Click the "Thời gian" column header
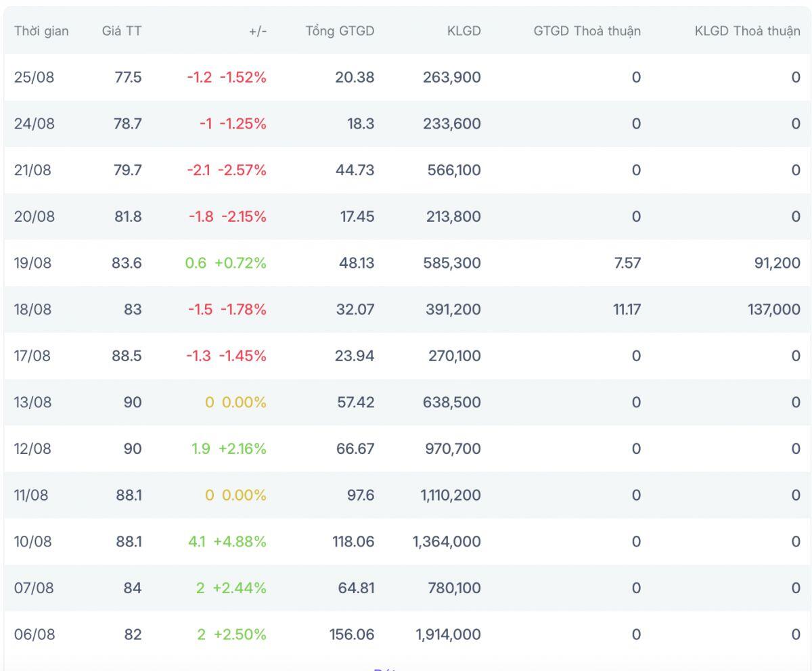The image size is (812, 671). [41, 30]
